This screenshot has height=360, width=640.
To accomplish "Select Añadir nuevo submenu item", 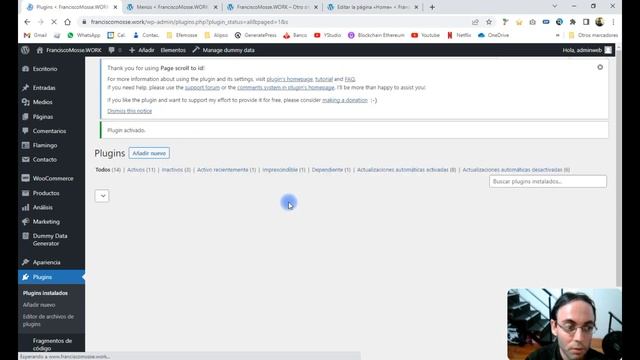I will 39,305.
